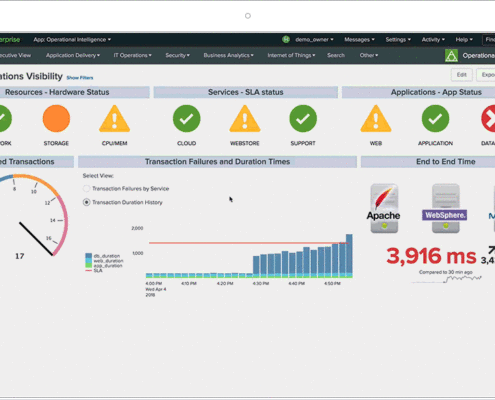Click the gauge value 17

click(20, 256)
